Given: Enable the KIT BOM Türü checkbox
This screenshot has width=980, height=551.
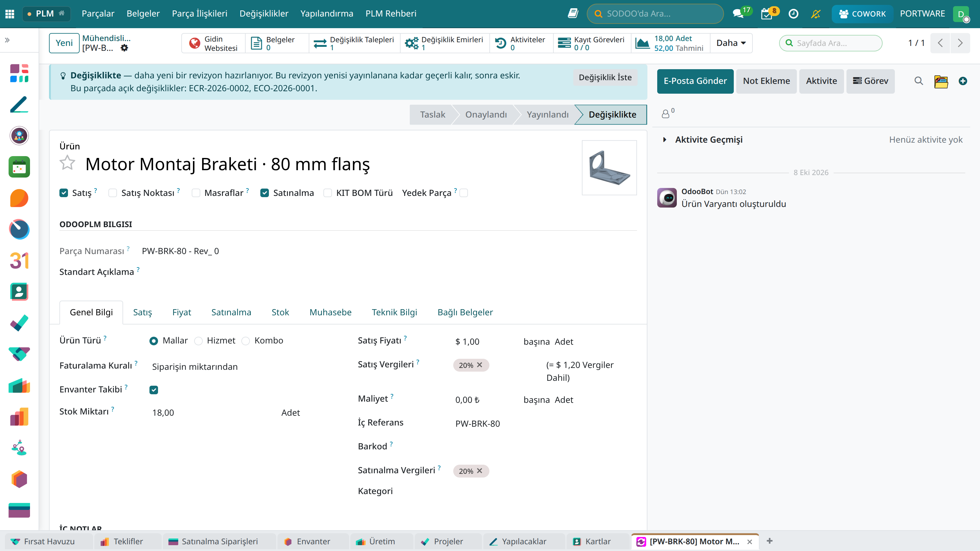Looking at the screenshot, I should [327, 193].
